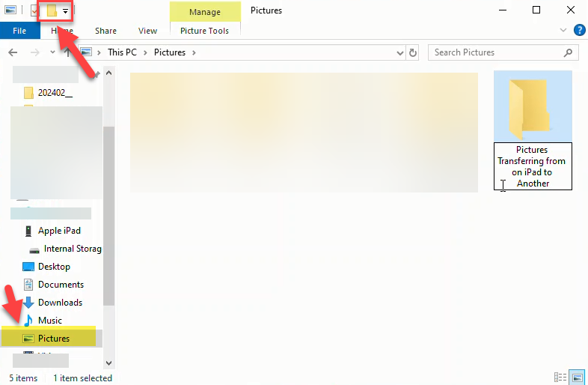Click the details view button in status bar

click(x=560, y=378)
